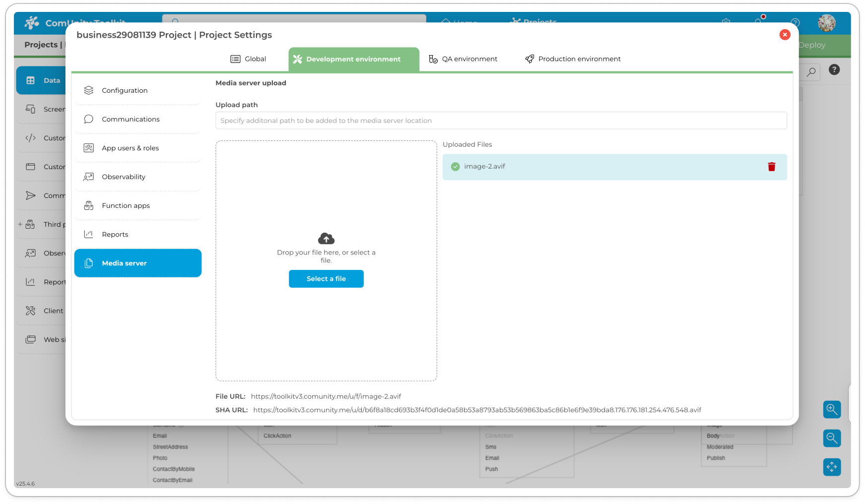The height and width of the screenshot is (504, 865).
Task: Open the user profile avatar
Action: (x=826, y=23)
